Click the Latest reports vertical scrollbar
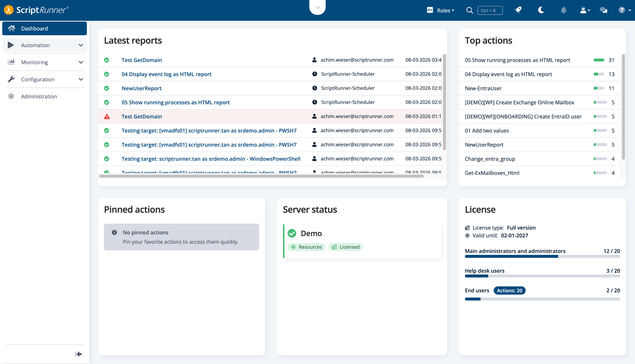The image size is (635, 364). tap(444, 102)
